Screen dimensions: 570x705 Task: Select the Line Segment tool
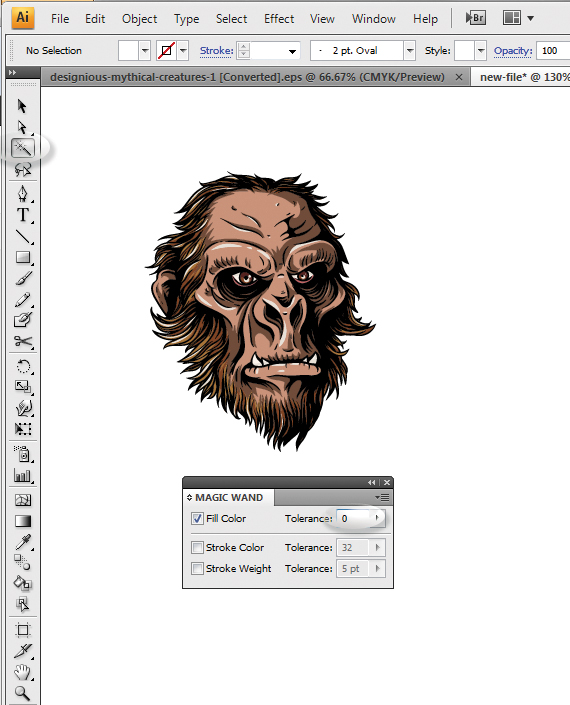[22, 236]
